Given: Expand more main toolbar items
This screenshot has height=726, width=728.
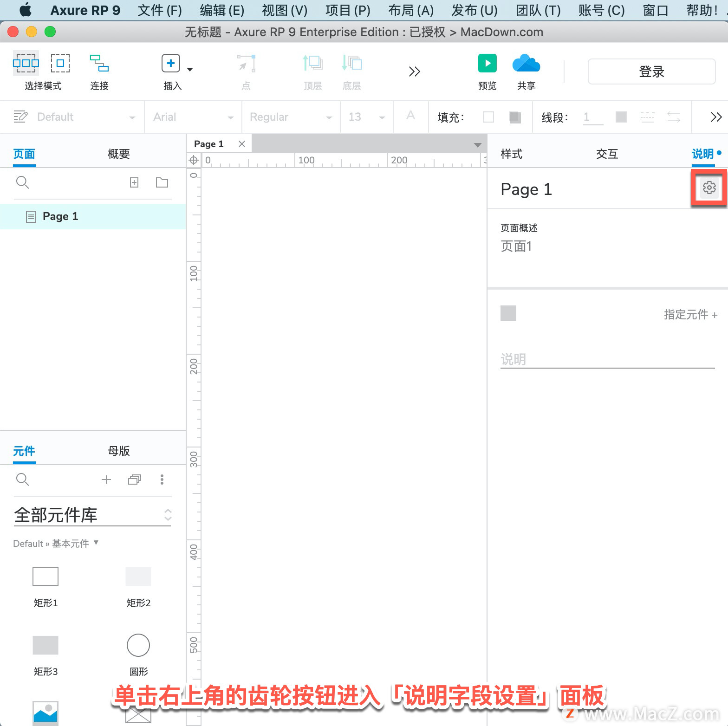Looking at the screenshot, I should pos(415,71).
